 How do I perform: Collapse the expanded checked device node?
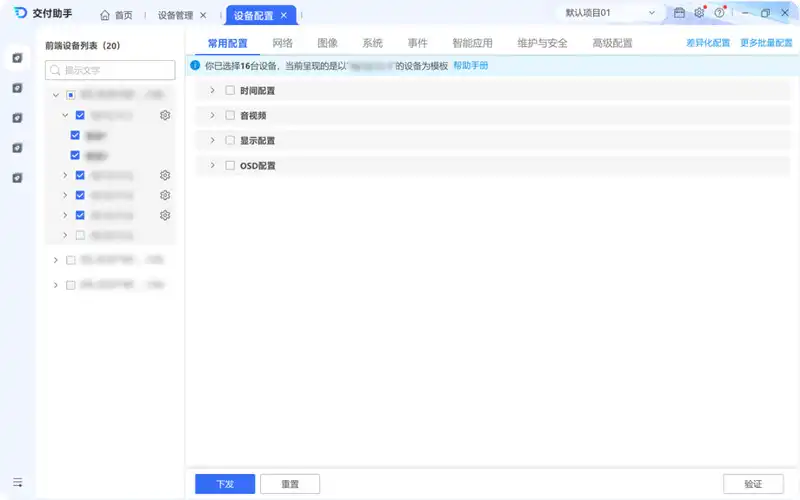coord(65,115)
